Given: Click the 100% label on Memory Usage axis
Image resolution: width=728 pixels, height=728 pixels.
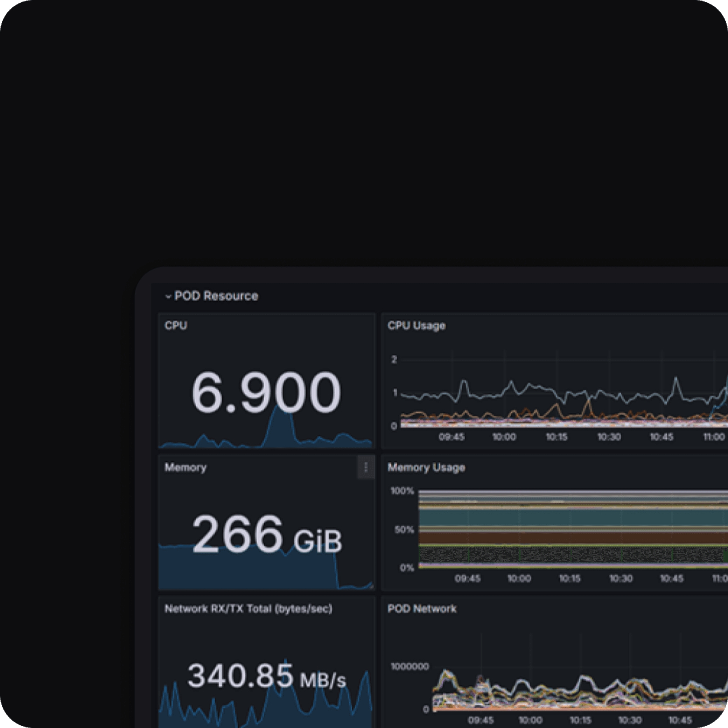Looking at the screenshot, I should click(402, 491).
